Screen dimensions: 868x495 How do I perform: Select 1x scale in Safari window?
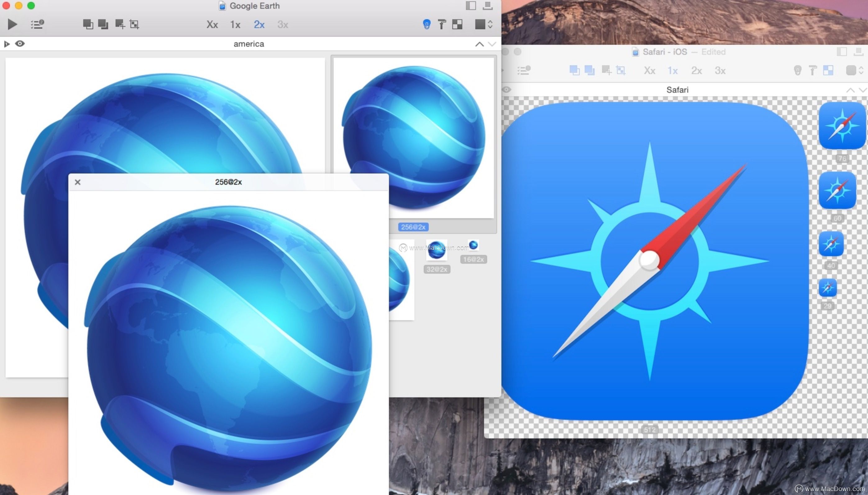tap(672, 70)
